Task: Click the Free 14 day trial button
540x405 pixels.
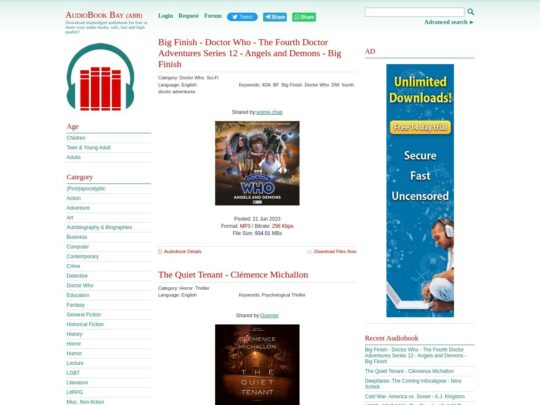Action: click(x=420, y=127)
